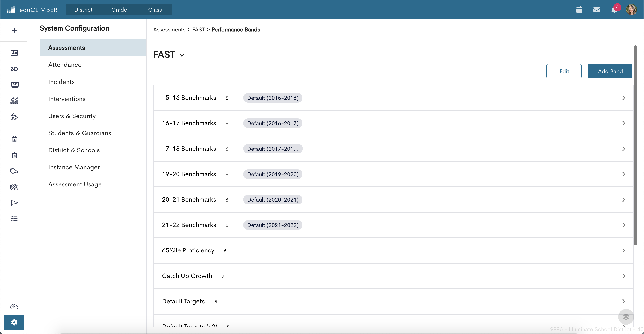The image size is (644, 334).
Task: Click the vertical scrollbar of the bands list
Action: pos(635,145)
